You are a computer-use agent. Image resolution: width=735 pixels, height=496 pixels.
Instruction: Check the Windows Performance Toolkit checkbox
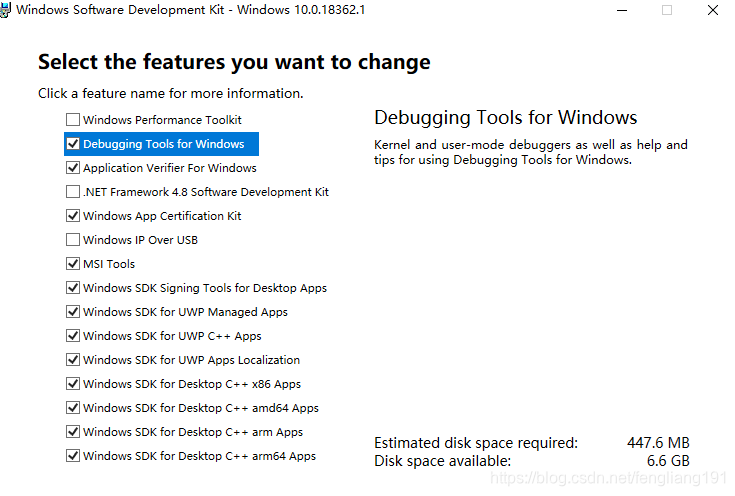click(x=73, y=120)
